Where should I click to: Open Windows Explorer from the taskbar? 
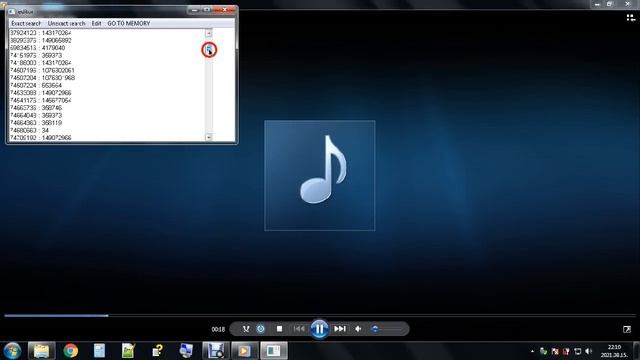41,351
